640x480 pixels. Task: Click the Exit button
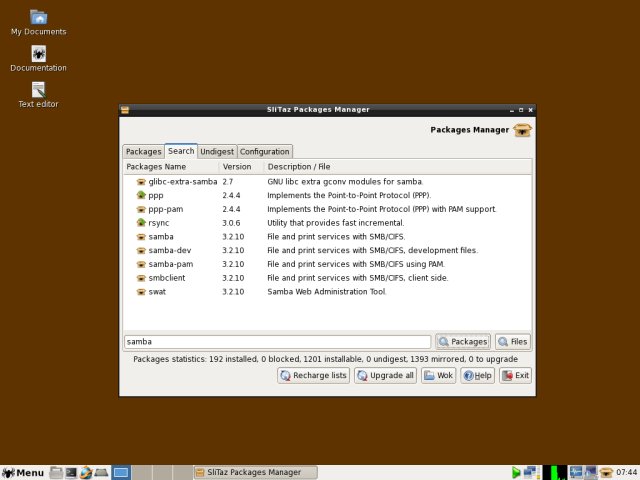coord(516,376)
